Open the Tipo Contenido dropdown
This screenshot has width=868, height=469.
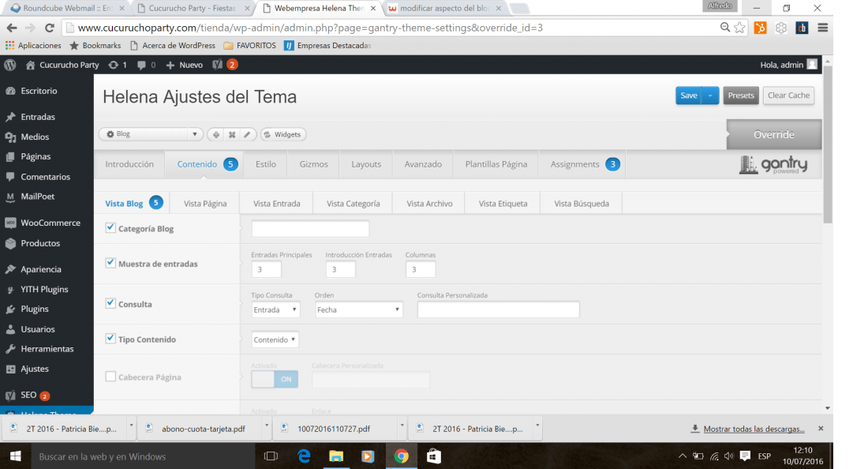275,340
